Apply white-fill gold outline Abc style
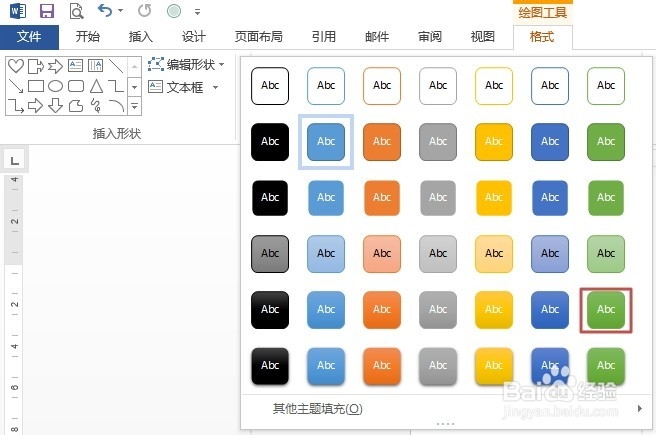Viewport: 656px width, 435px height. 494,86
